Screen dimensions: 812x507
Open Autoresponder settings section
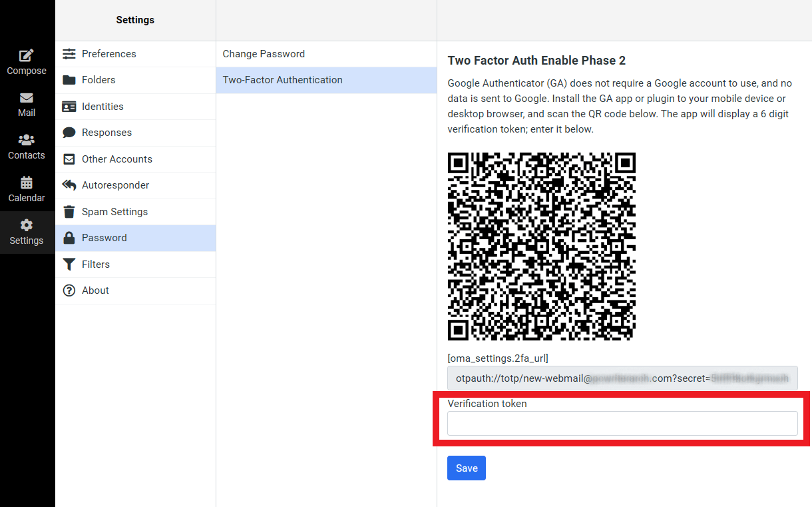136,185
